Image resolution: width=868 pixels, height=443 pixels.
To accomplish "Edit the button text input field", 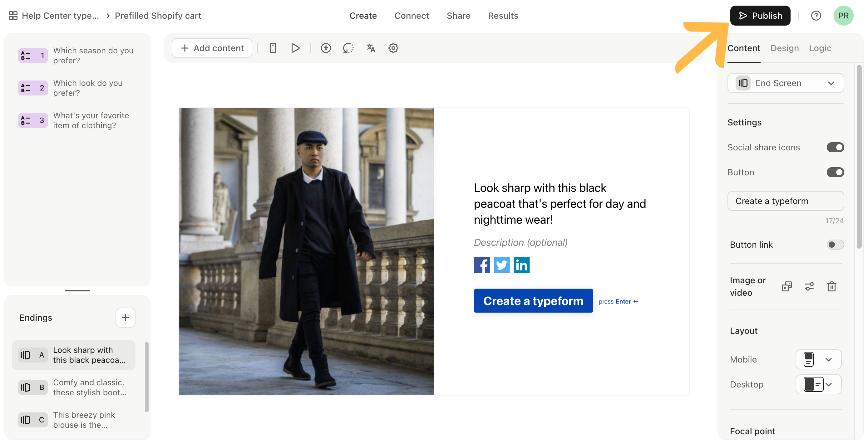I will point(786,201).
